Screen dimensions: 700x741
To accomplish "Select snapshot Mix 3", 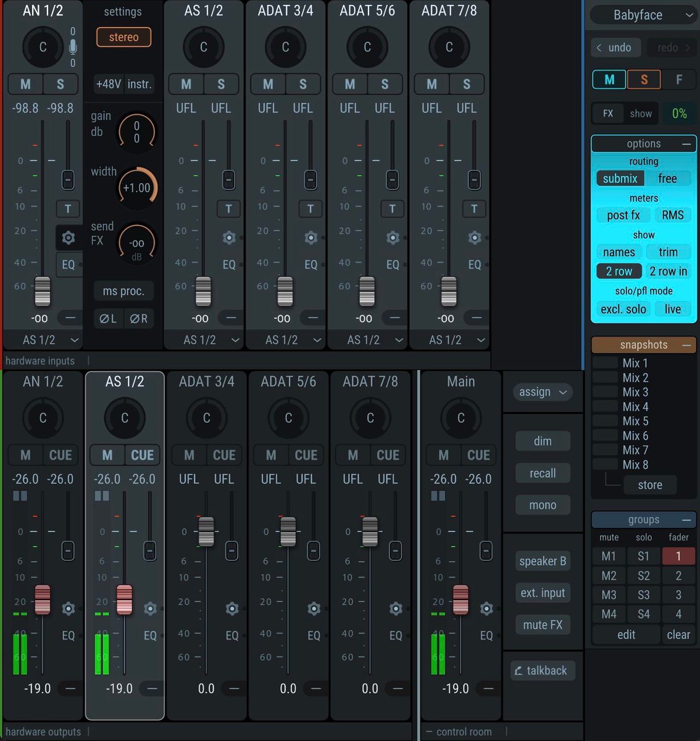I will (x=635, y=392).
